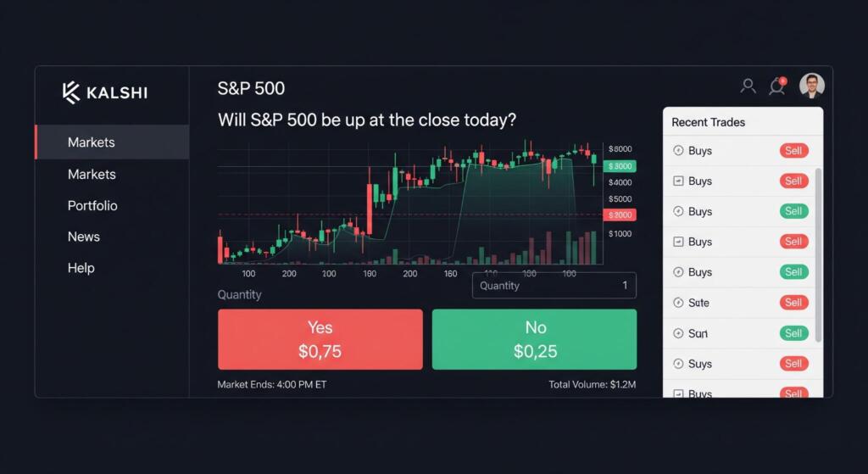Buy Yes at $0,75

coord(320,339)
